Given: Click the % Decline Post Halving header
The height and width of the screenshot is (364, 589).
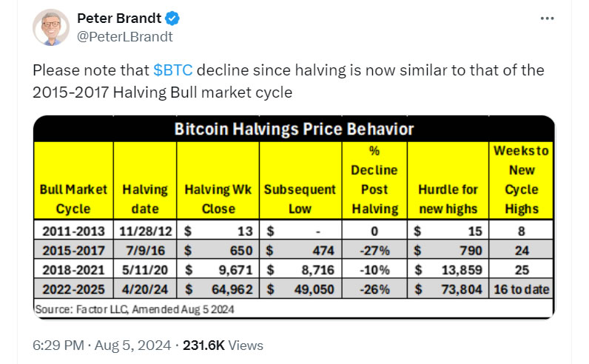Looking at the screenshot, I should point(374,180).
